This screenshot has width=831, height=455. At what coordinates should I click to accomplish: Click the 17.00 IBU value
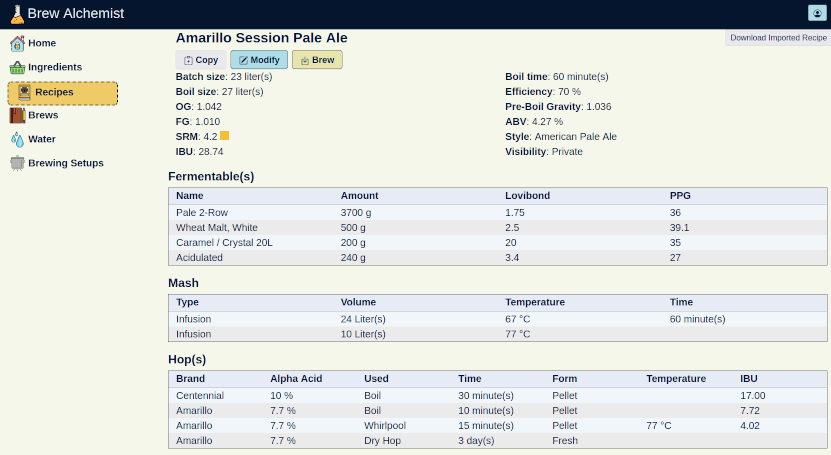753,396
